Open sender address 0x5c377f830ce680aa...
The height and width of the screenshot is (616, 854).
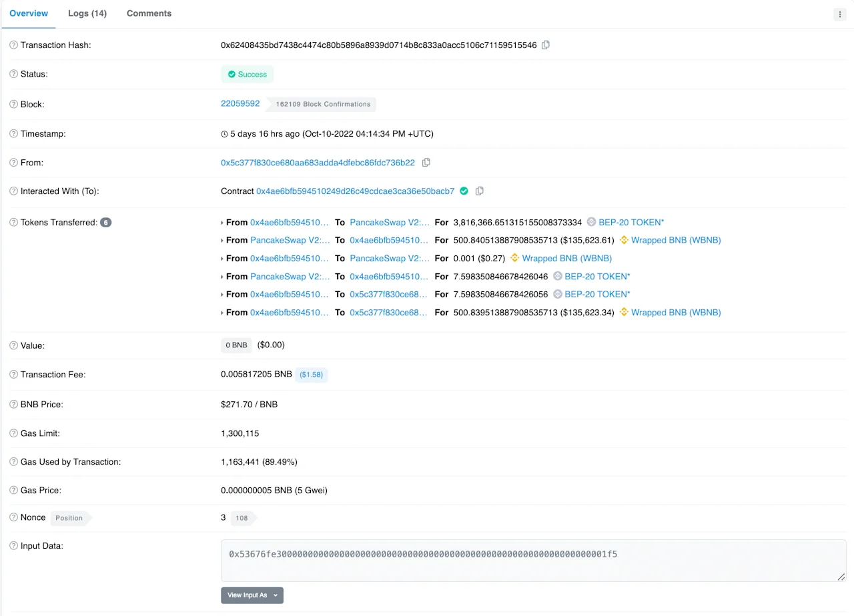click(318, 163)
